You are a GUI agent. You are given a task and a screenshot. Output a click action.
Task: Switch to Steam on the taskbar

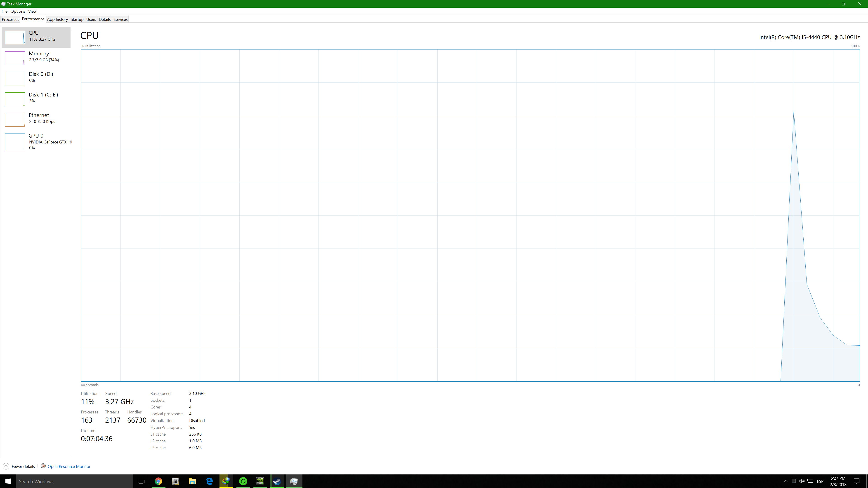click(x=277, y=481)
